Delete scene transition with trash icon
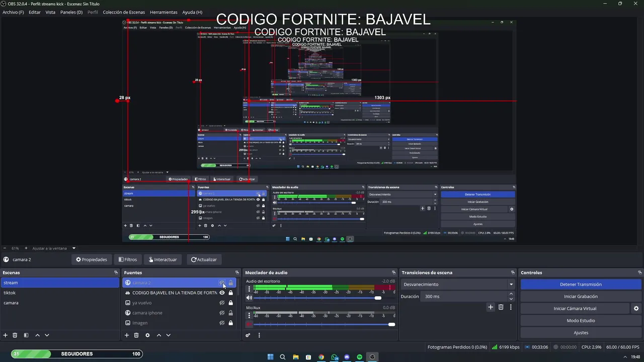The image size is (644, 362). click(501, 307)
